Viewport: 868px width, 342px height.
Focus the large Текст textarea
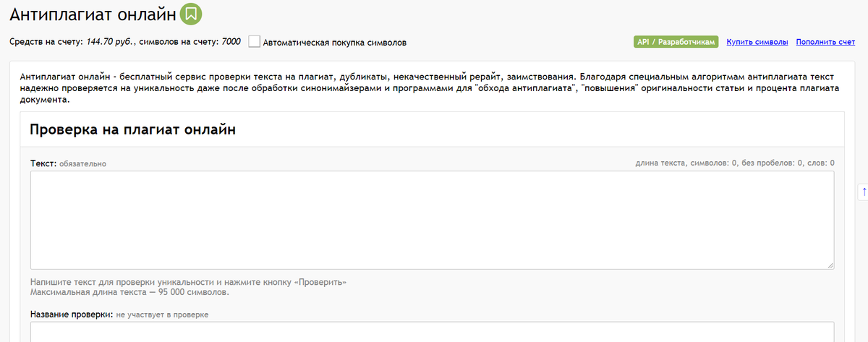[x=433, y=221]
